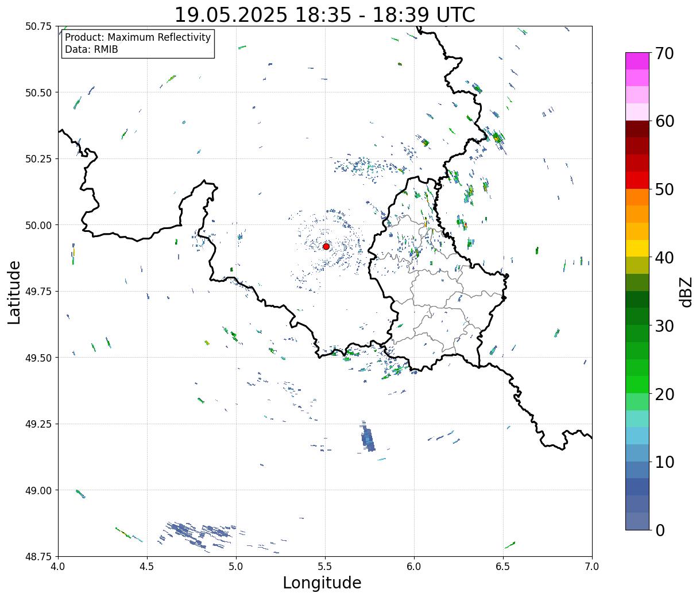Pick the yellow colorbar segment above 40

[x=637, y=248]
